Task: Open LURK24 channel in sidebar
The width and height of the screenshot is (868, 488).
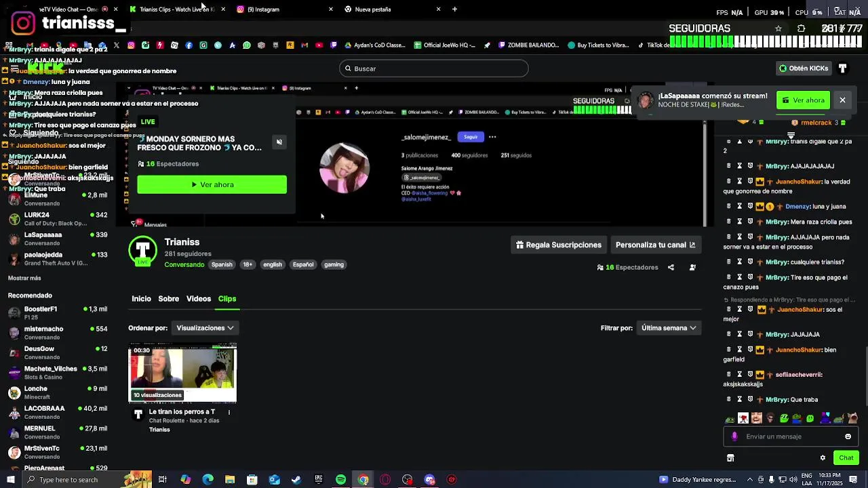Action: point(58,219)
